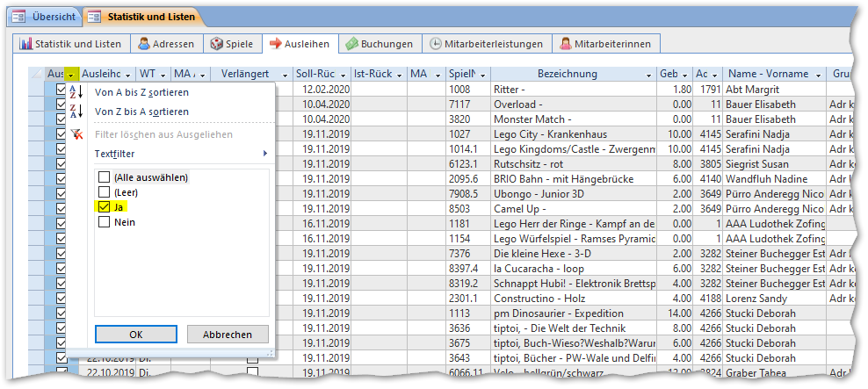Viewport: 868px width, 389px height.
Task: Open the Buchungen tab
Action: (x=380, y=44)
